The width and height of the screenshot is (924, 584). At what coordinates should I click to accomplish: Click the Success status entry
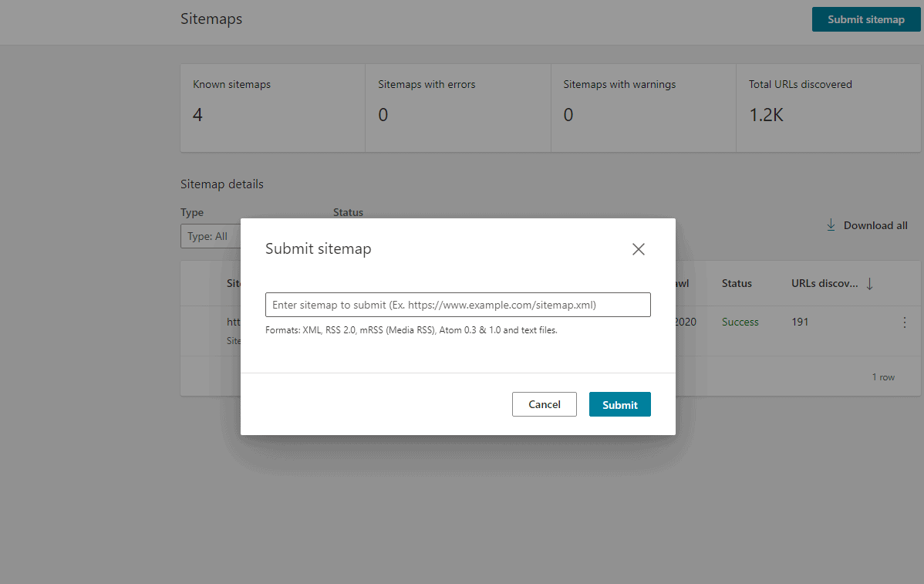coord(739,322)
